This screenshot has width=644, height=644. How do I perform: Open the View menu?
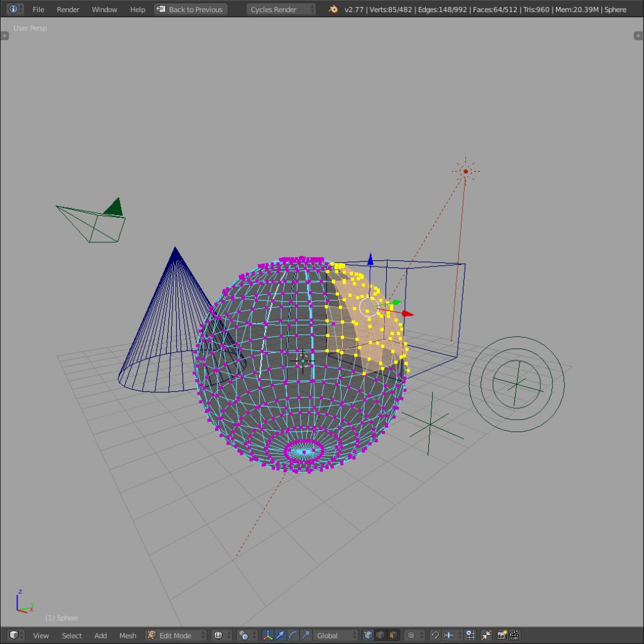(41, 635)
